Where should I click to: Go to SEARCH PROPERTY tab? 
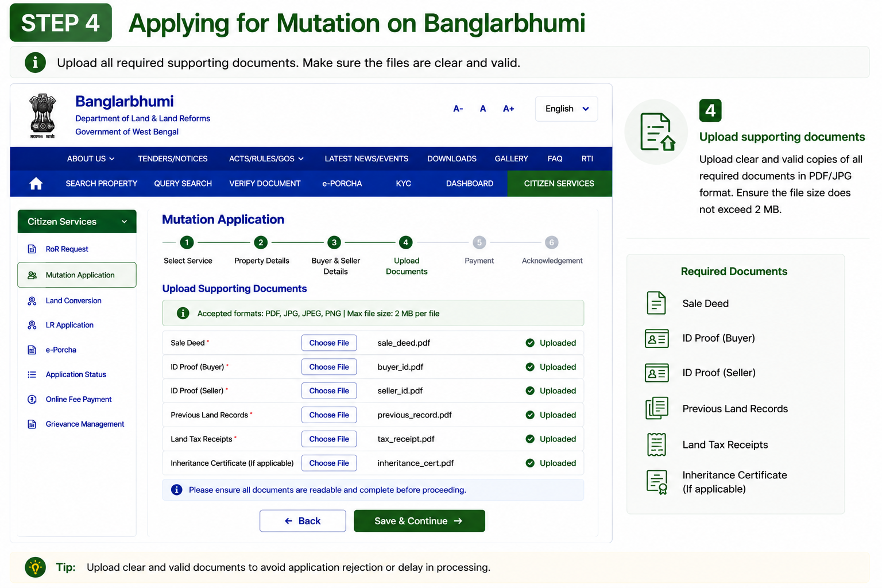pyautogui.click(x=102, y=183)
